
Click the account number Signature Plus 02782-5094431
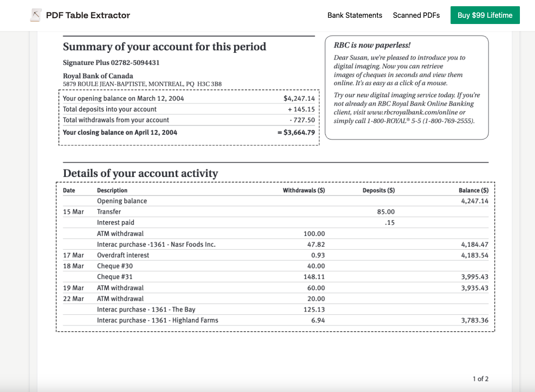click(x=111, y=63)
